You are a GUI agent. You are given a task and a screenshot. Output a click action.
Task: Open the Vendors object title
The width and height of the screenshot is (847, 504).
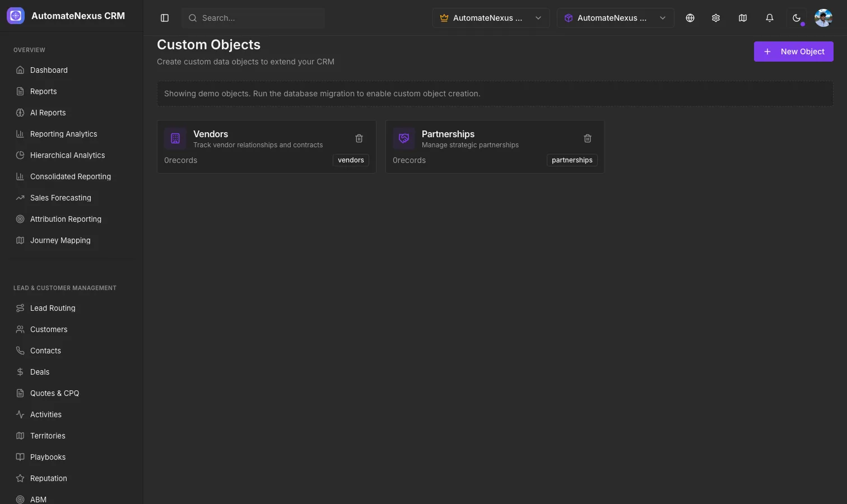pos(211,134)
